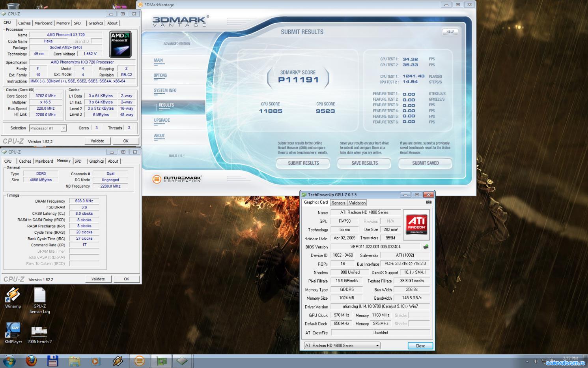Open the Processor #1 selection dropdown
The image size is (588, 368).
[48, 128]
